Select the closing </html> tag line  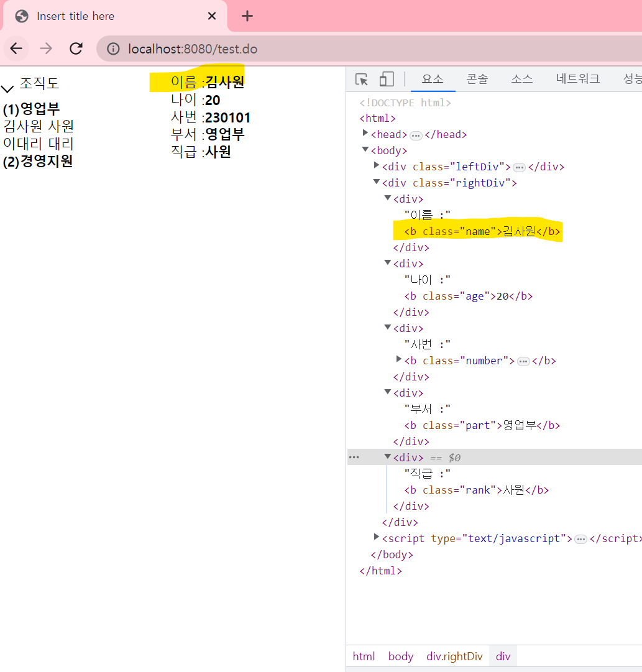click(380, 571)
